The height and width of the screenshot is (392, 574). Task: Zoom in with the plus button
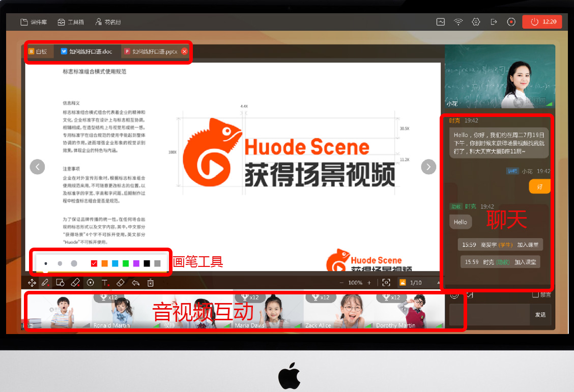coord(369,283)
